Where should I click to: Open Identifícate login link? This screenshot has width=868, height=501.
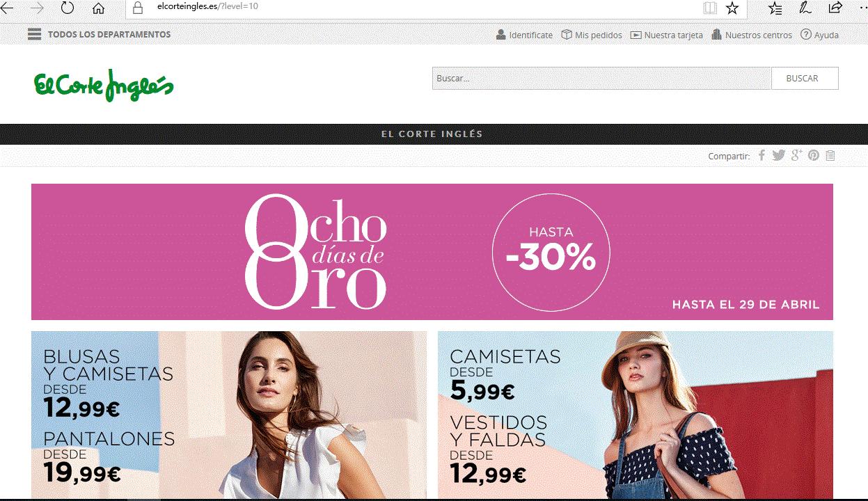point(524,35)
